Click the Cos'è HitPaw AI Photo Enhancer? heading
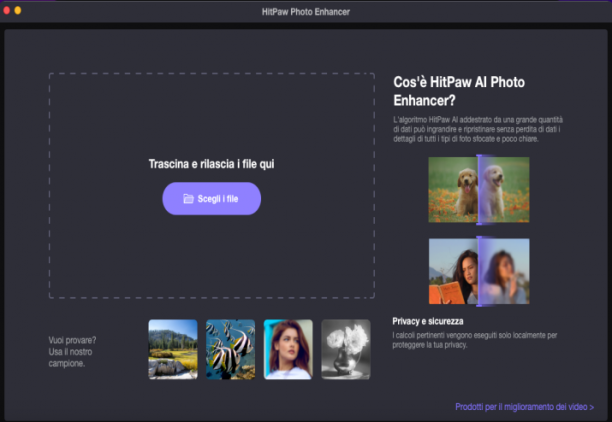The image size is (612, 422). point(459,91)
